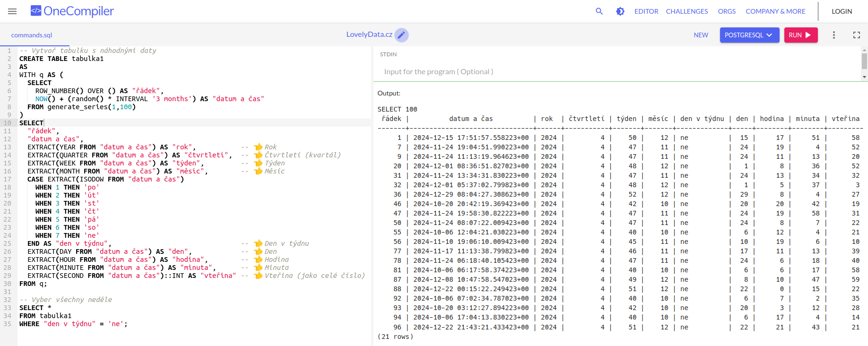Click the CREATE TABLE tabulka1 code line

[61, 59]
